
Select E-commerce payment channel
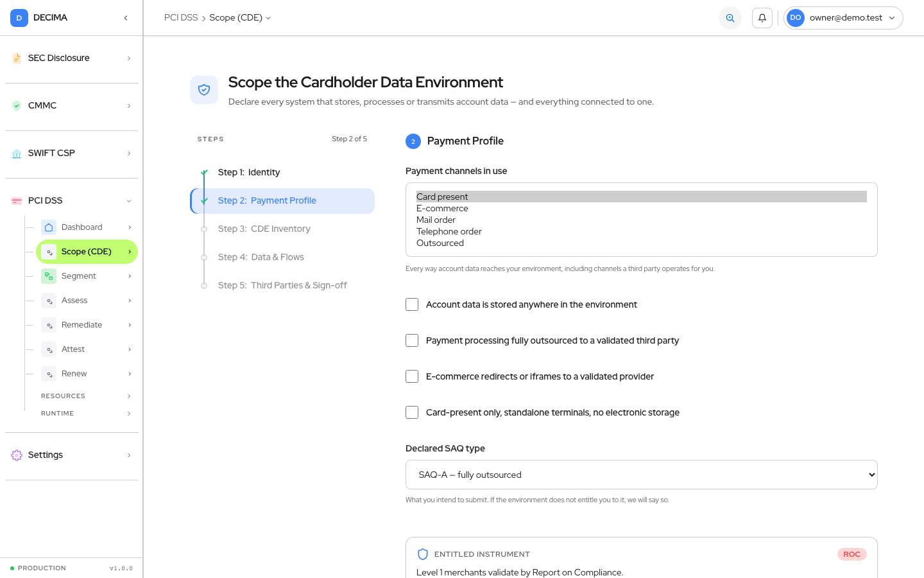pyautogui.click(x=642, y=208)
